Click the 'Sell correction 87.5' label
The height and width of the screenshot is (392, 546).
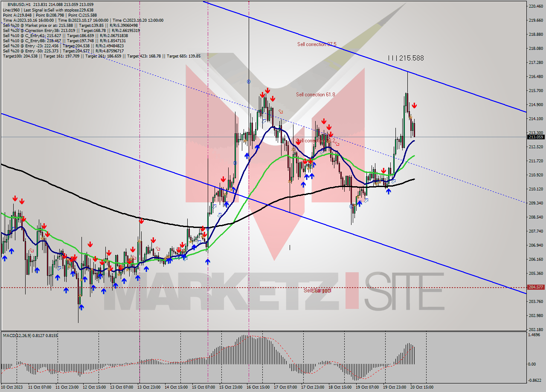[317, 44]
